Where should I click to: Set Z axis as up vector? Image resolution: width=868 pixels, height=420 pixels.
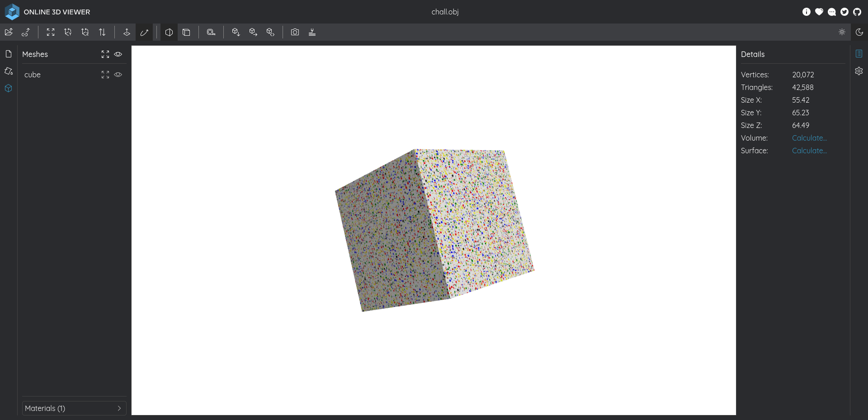tap(85, 32)
